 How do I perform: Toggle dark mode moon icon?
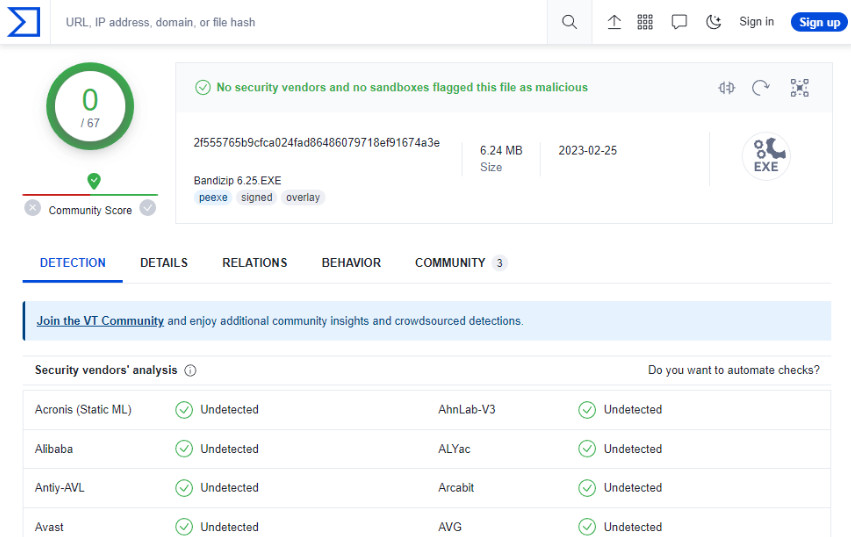click(x=713, y=22)
